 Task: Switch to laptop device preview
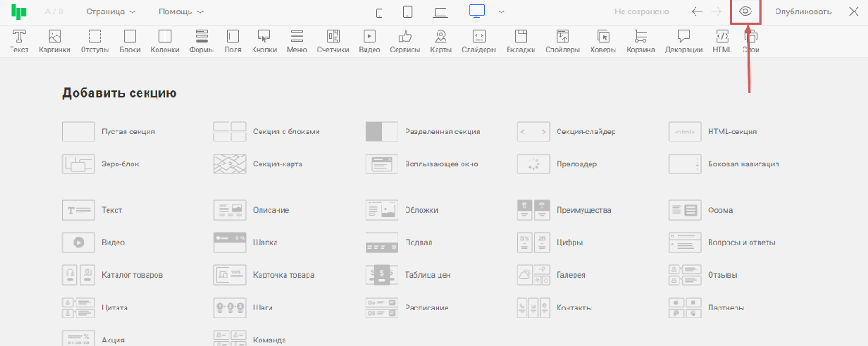click(x=440, y=12)
